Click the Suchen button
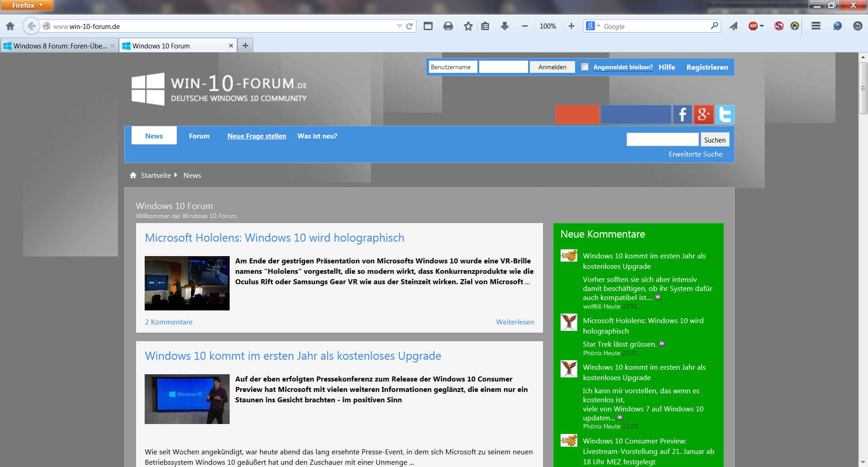This screenshot has width=868, height=467. coord(714,140)
